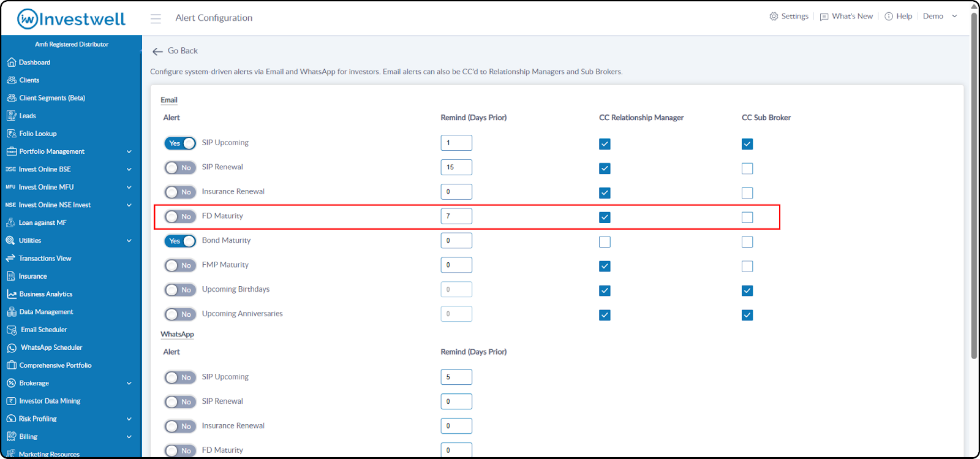Open Comprehensive Portfolio menu item
The image size is (980, 459).
(x=55, y=365)
